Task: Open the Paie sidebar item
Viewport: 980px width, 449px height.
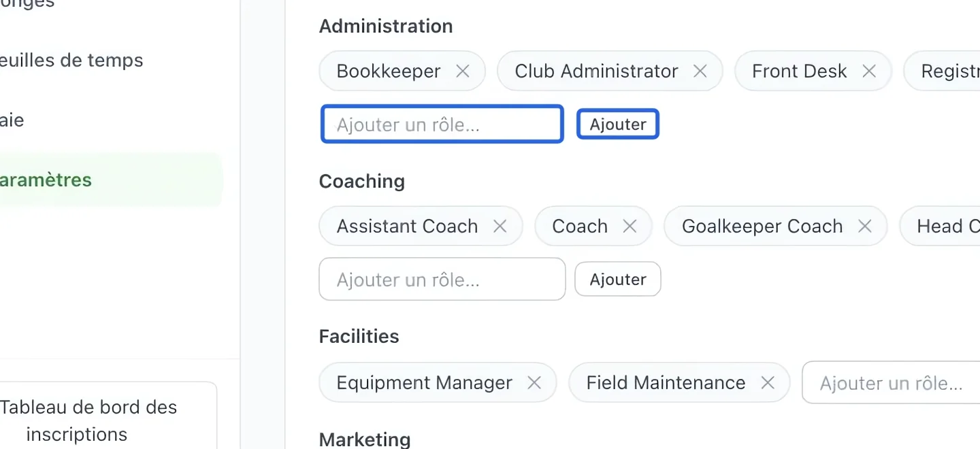Action: 12,120
